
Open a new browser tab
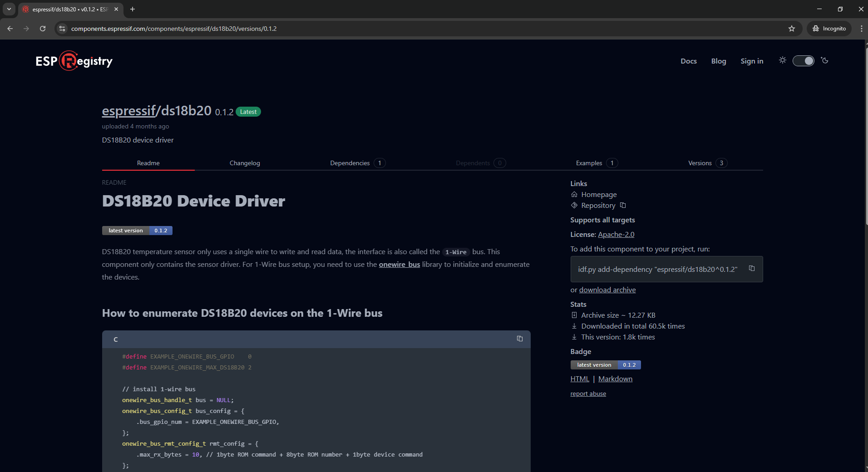pyautogui.click(x=133, y=9)
